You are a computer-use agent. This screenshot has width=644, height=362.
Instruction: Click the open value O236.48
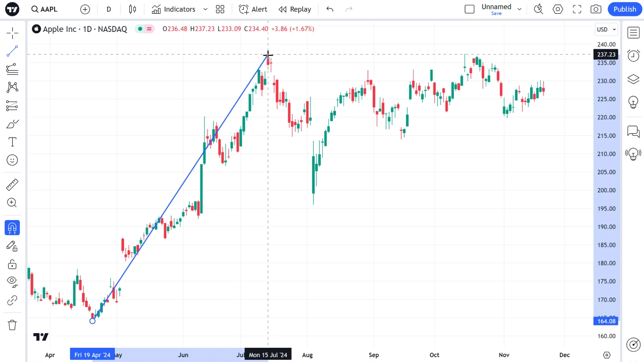point(175,29)
